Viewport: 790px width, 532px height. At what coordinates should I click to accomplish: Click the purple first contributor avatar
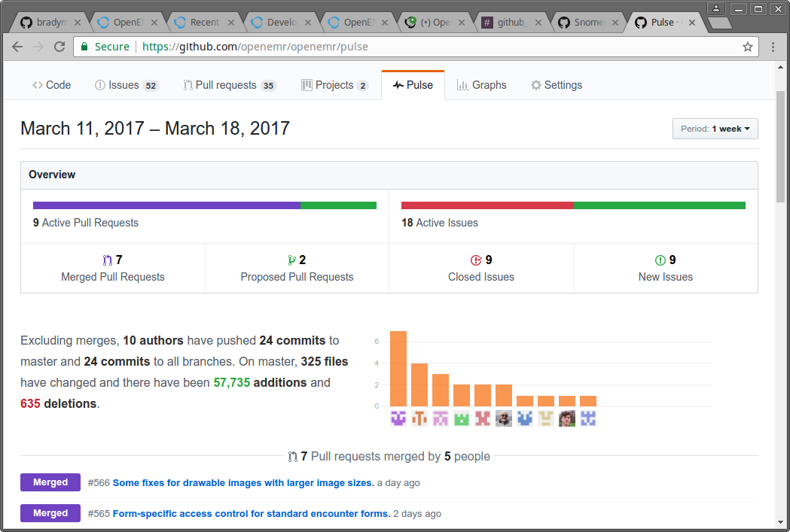pyautogui.click(x=398, y=418)
